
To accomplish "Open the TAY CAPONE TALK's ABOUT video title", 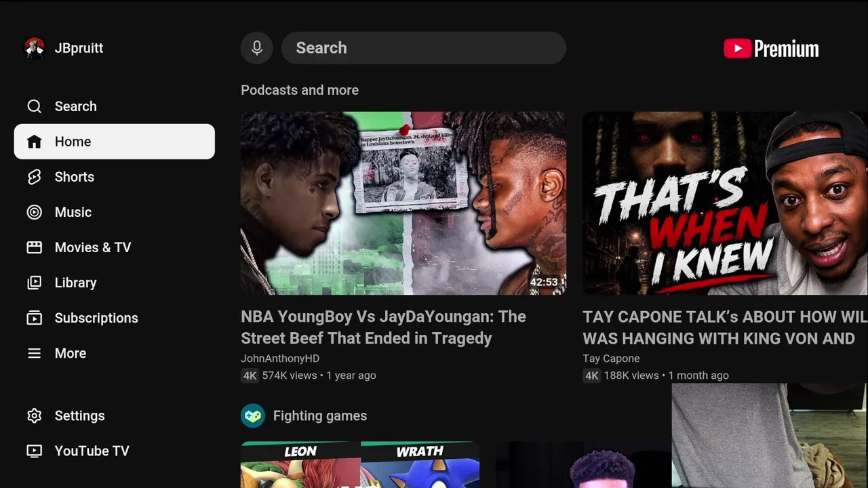I will [x=725, y=327].
